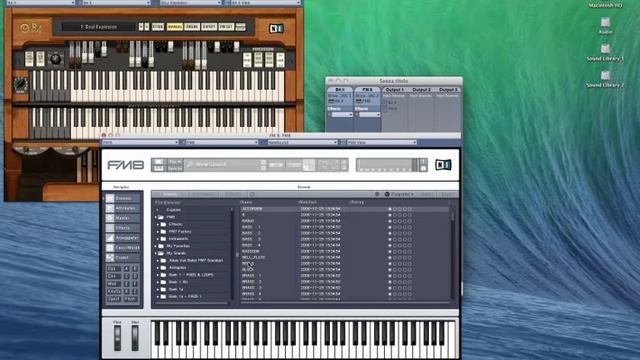
Task: Sort FM8 browser by Rating column
Action: point(356,202)
